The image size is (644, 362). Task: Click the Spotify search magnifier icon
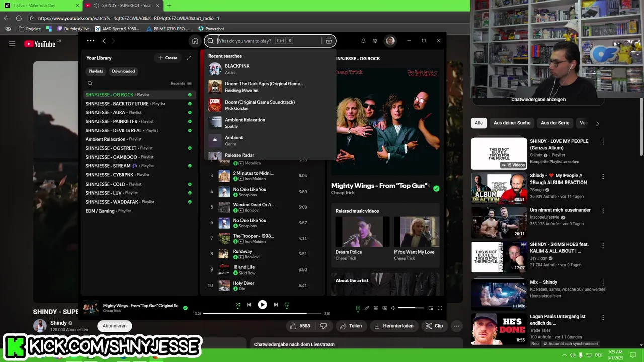point(211,41)
